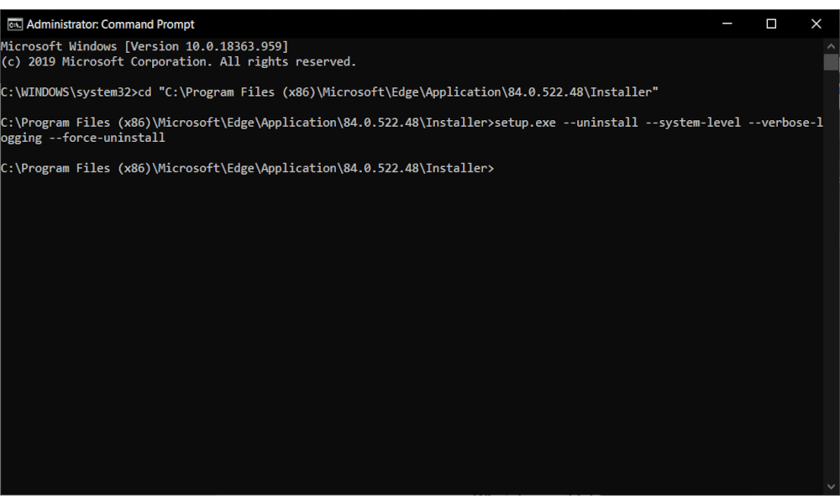This screenshot has width=840, height=504.
Task: Click the C:\WINDOWS\system32> prompt text
Action: [69, 92]
